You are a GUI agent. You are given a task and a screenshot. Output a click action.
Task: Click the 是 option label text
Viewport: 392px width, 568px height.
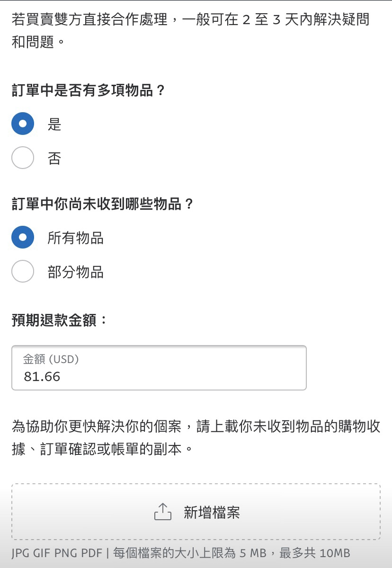[54, 124]
